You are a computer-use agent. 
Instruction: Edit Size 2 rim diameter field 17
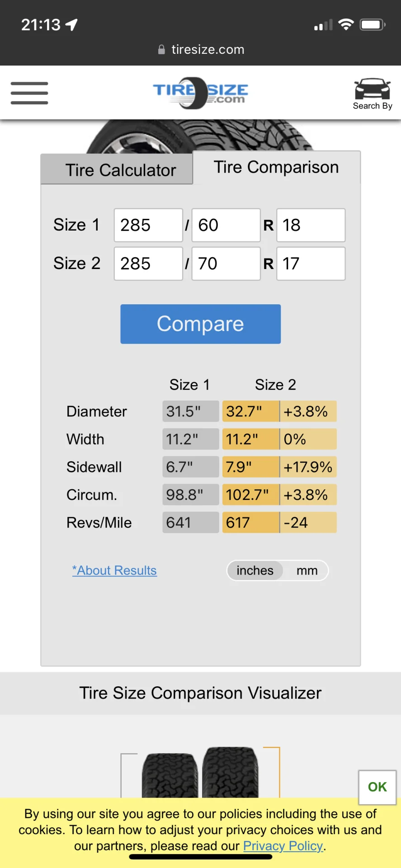pyautogui.click(x=311, y=264)
